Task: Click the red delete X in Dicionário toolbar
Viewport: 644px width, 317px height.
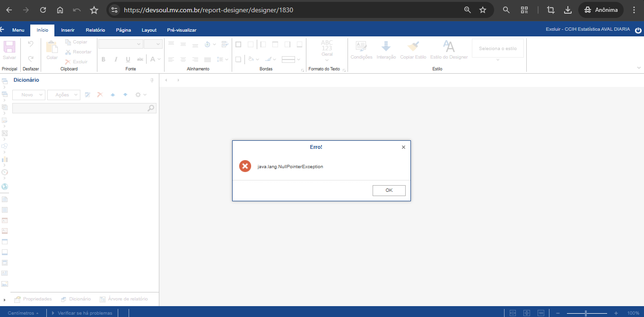Action: [x=100, y=95]
